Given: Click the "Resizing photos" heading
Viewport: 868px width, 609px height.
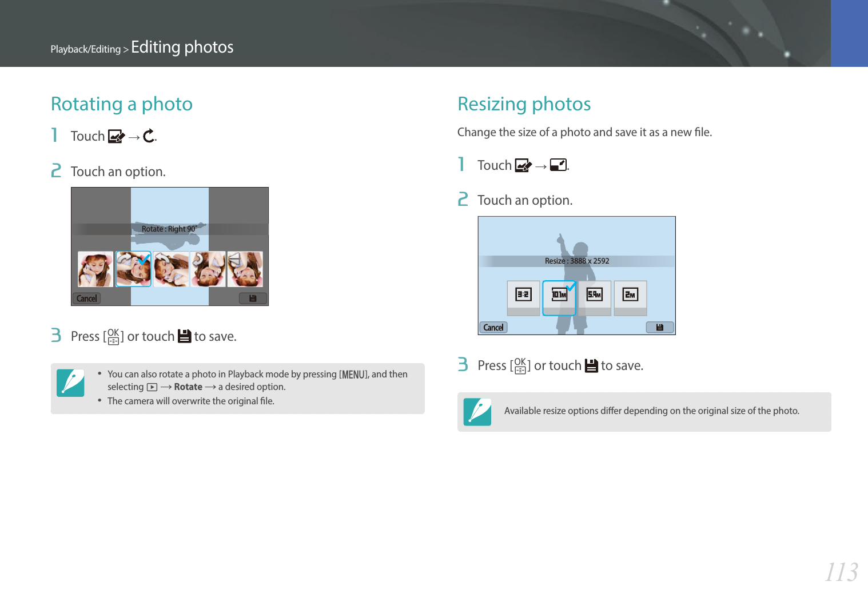Looking at the screenshot, I should [x=524, y=104].
